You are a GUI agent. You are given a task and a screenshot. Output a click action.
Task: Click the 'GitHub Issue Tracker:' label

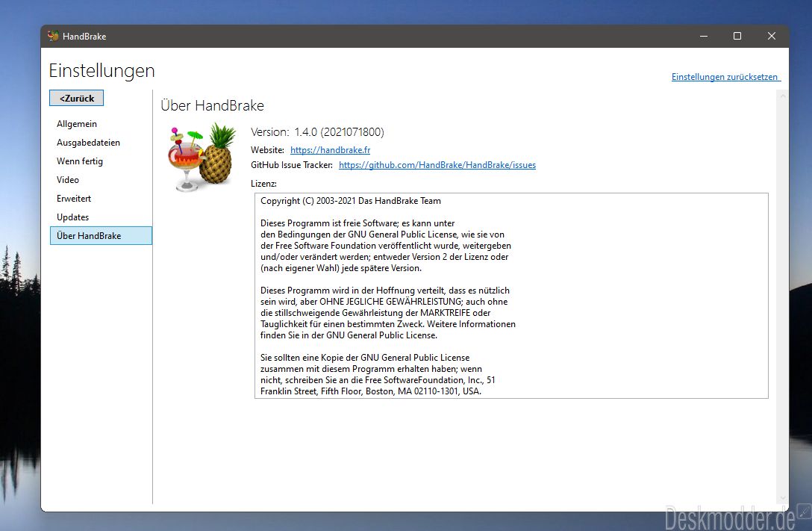(292, 165)
